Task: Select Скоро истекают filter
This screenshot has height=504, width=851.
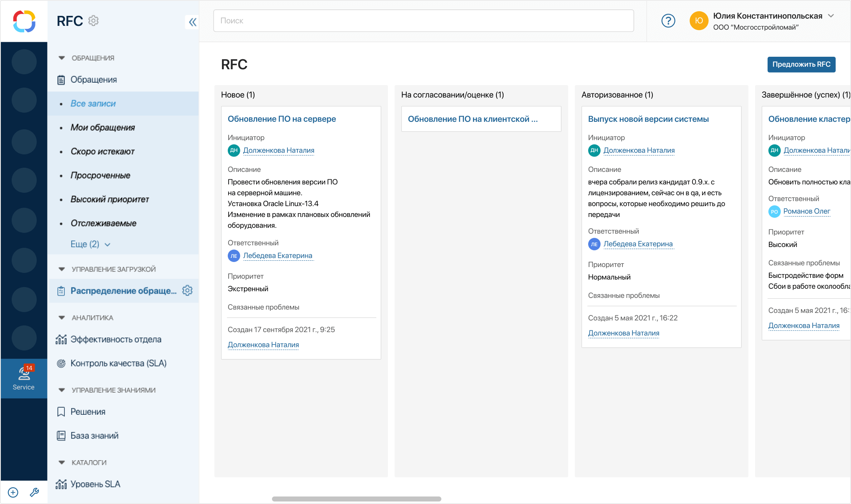Action: coord(123,151)
